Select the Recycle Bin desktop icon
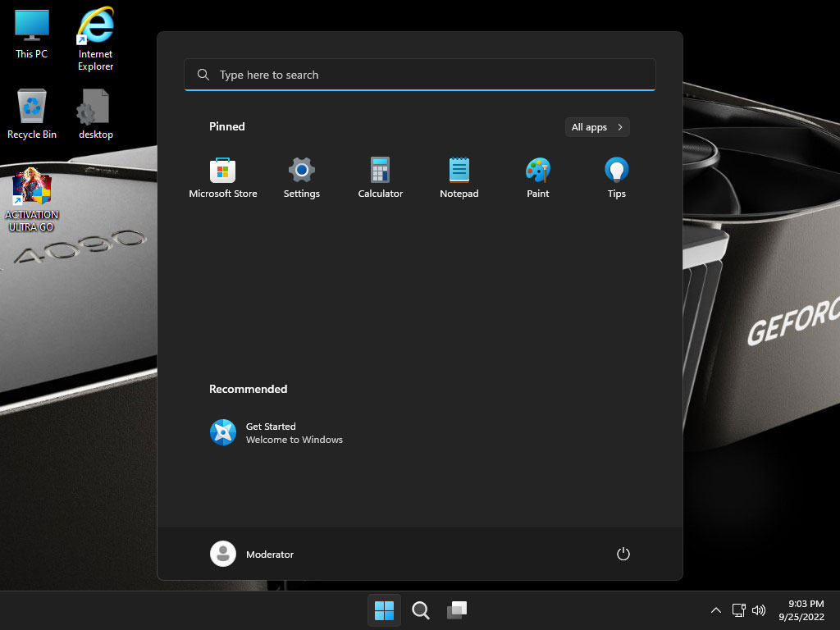 pos(32,114)
